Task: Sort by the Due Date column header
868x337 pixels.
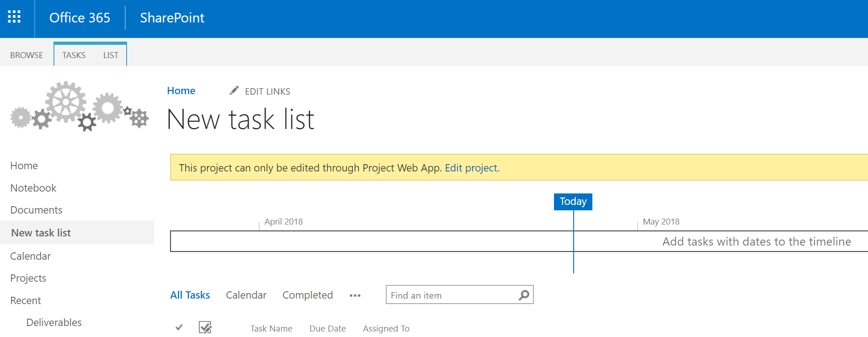Action: click(327, 328)
